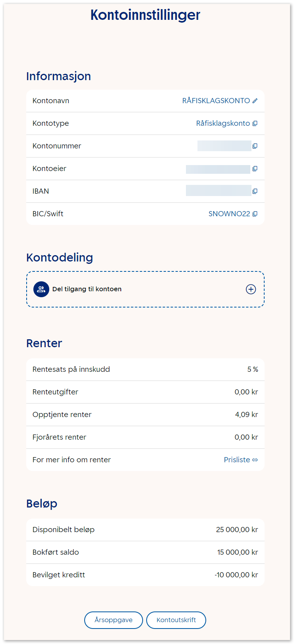This screenshot has width=294, height=644.
Task: Click the Råfisklagskonto account type value
Action: tap(223, 123)
